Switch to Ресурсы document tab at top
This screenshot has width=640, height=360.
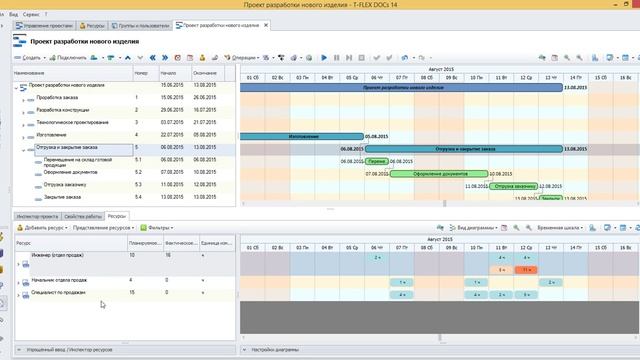click(x=92, y=26)
